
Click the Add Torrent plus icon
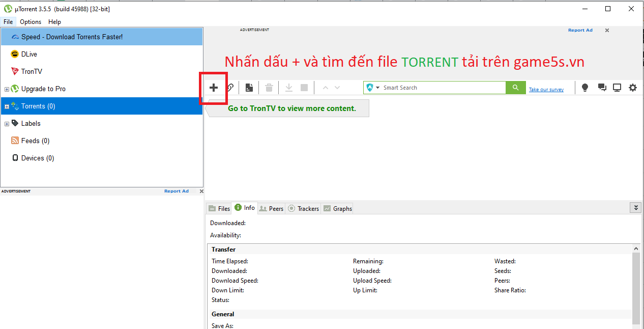(x=214, y=88)
